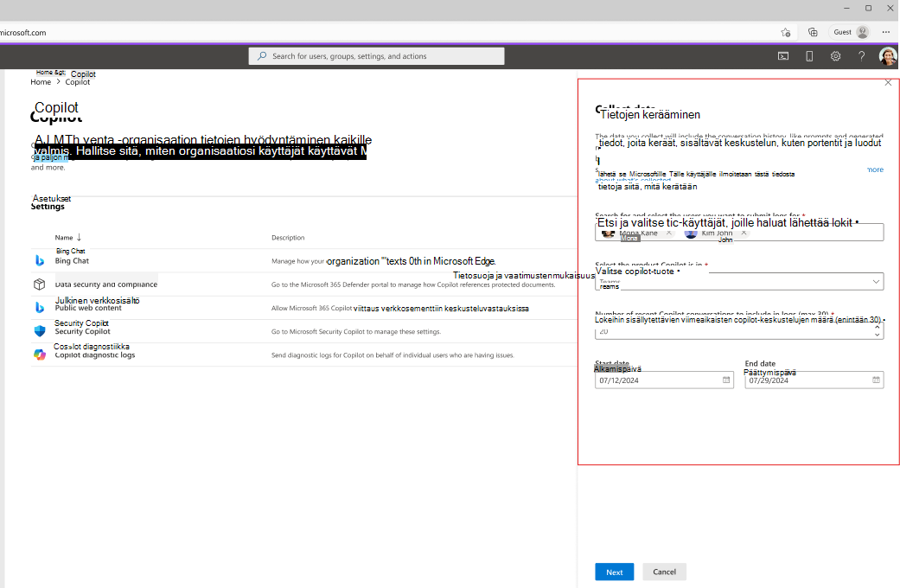
Task: Open Data security and compliance setting
Action: [x=106, y=284]
